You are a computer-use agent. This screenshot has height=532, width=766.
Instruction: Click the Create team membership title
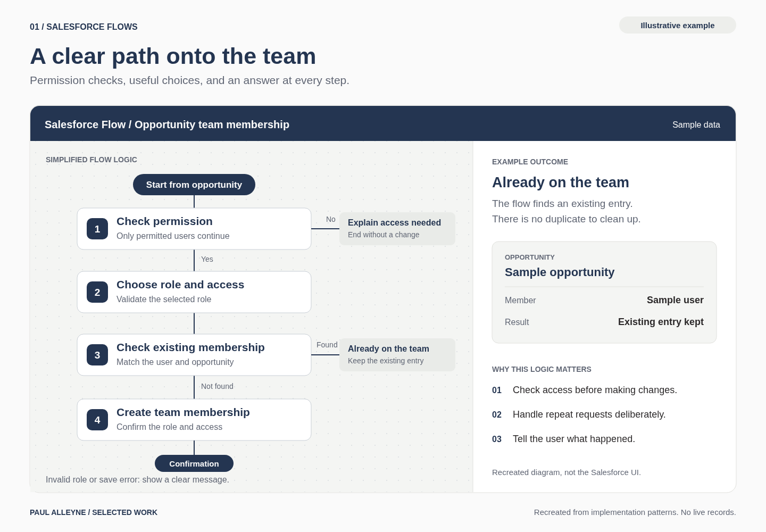[183, 412]
